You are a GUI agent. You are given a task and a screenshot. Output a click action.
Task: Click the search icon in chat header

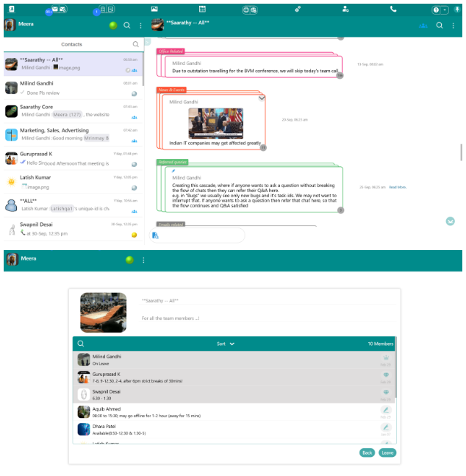pyautogui.click(x=440, y=25)
